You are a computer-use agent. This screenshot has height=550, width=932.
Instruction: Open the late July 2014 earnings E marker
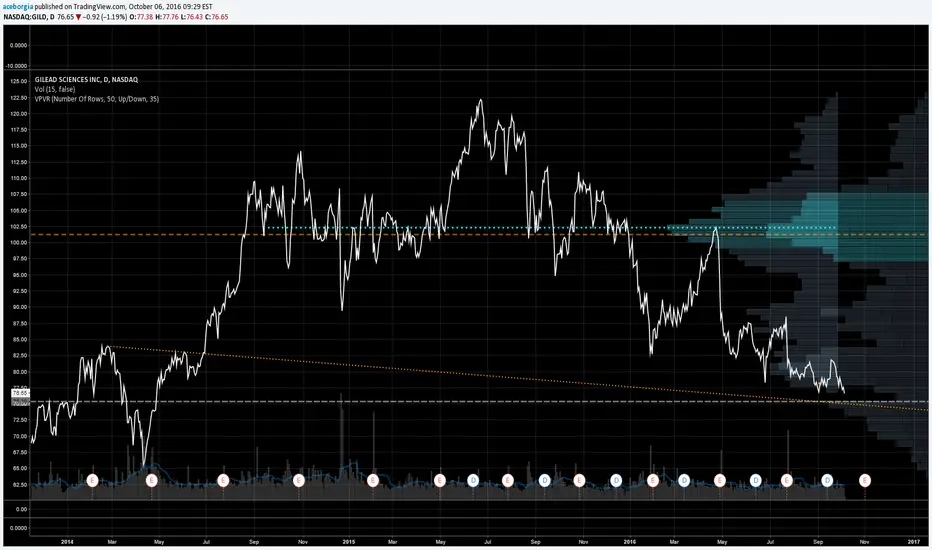(223, 480)
